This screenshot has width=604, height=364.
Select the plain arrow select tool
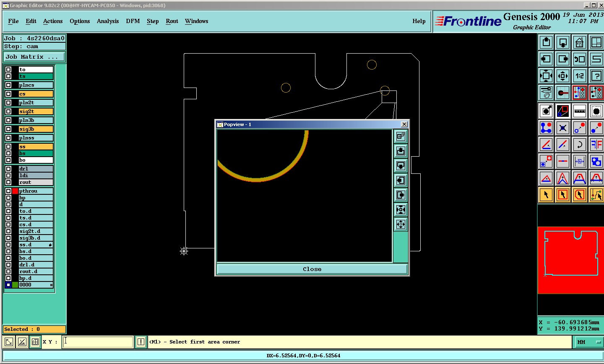pos(546,195)
